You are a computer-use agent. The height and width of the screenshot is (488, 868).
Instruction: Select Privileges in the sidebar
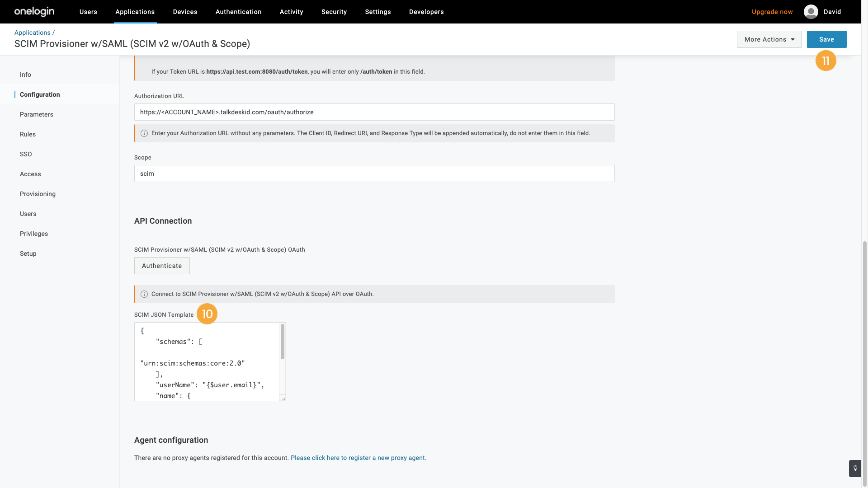34,234
